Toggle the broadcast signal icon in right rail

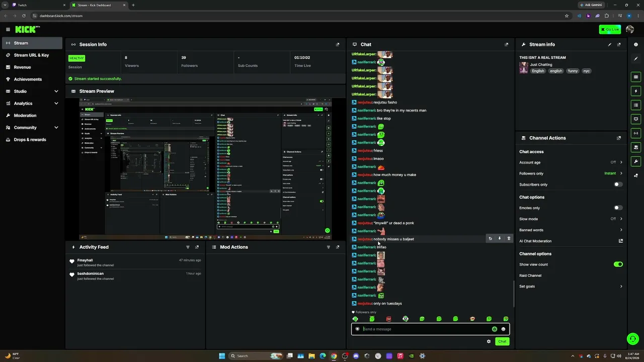636,133
